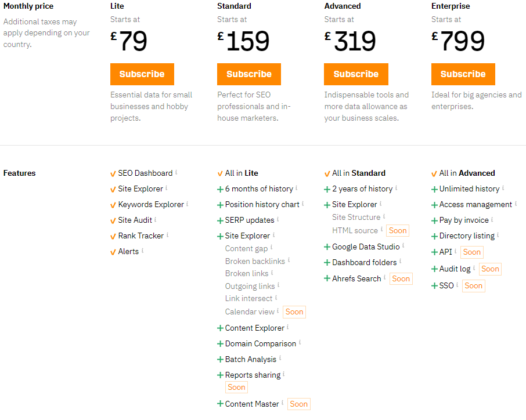The image size is (526, 420).
Task: Click info icon next to Broken links
Action: pyautogui.click(x=272, y=273)
